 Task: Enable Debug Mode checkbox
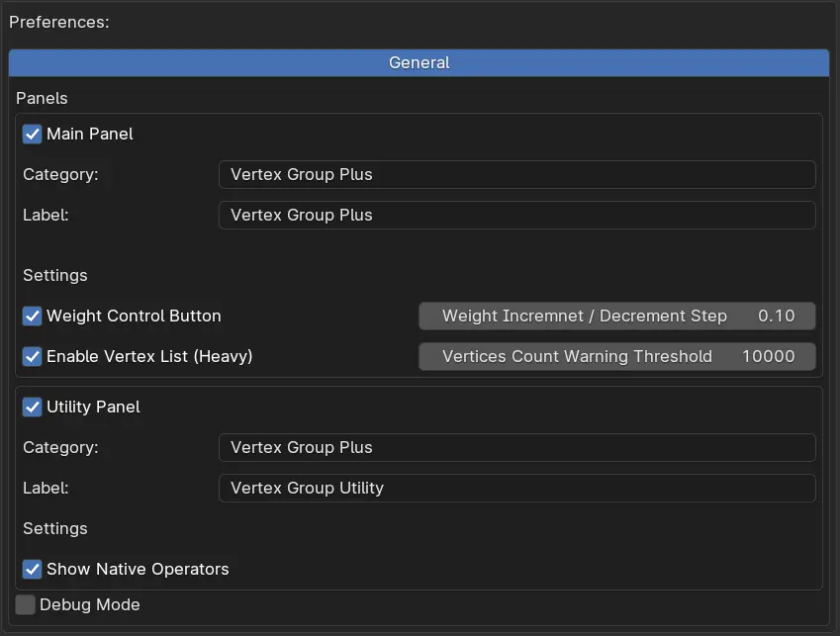pos(26,604)
